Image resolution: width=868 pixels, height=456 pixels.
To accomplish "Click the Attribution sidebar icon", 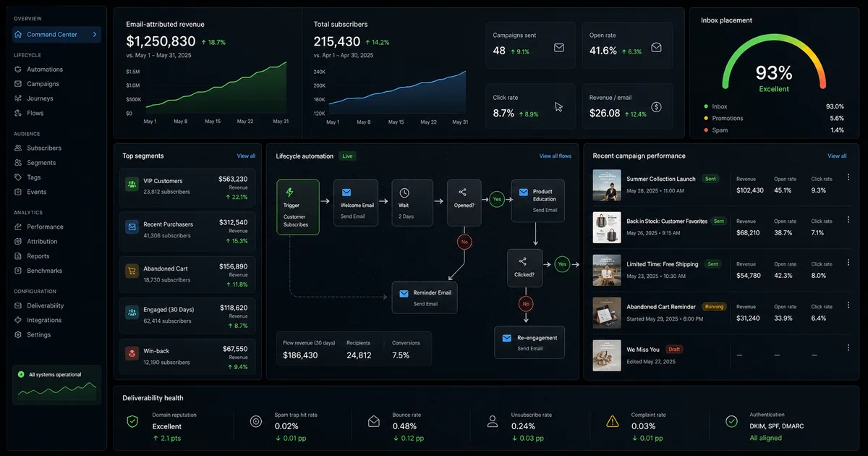I will point(18,241).
